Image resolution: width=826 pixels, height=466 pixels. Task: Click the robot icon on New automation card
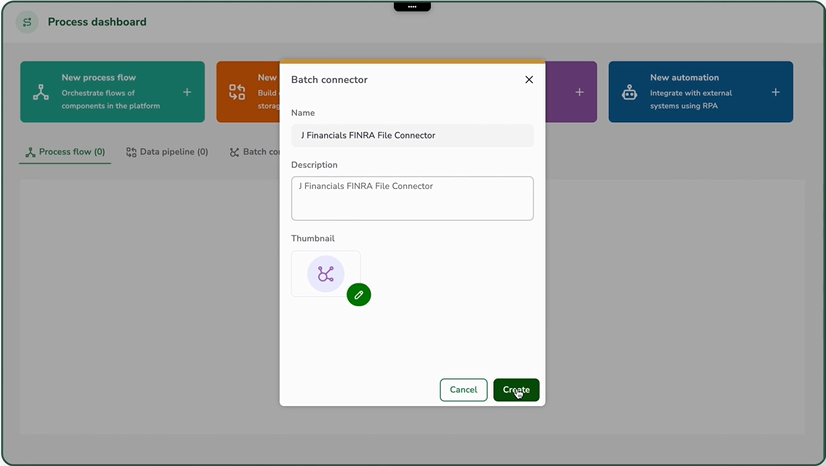(629, 92)
